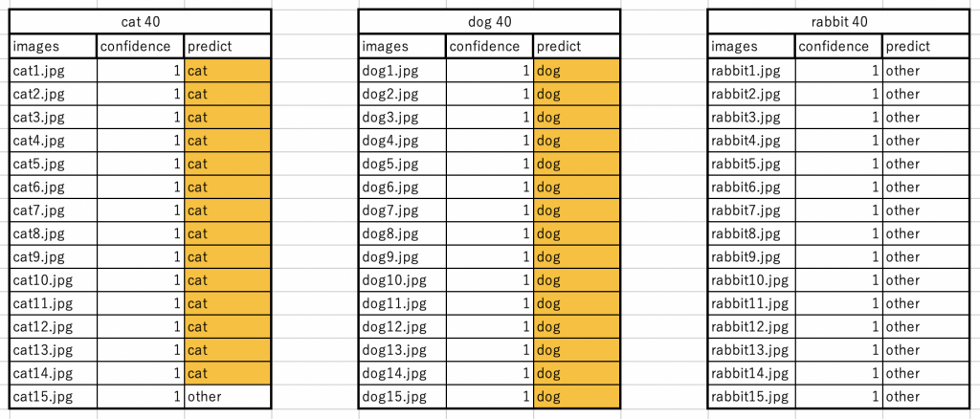Select the cat15.jpg cell
This screenshot has height=419, width=980.
[x=54, y=396]
